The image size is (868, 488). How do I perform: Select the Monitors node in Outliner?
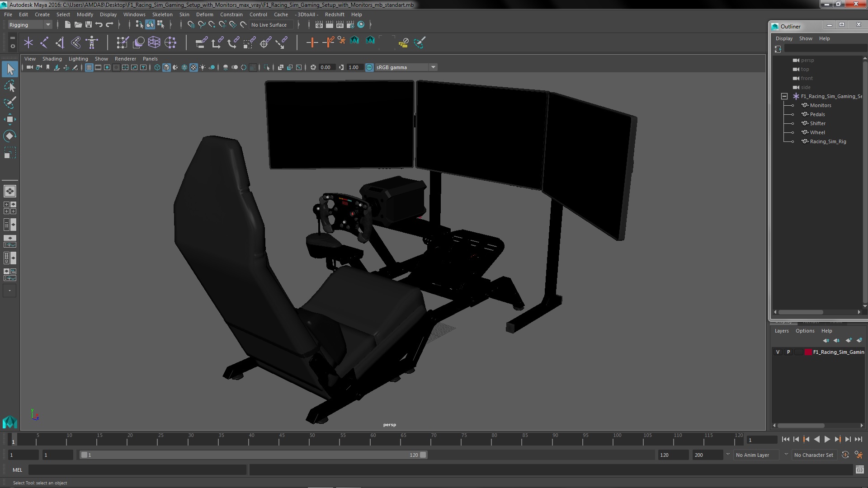820,105
